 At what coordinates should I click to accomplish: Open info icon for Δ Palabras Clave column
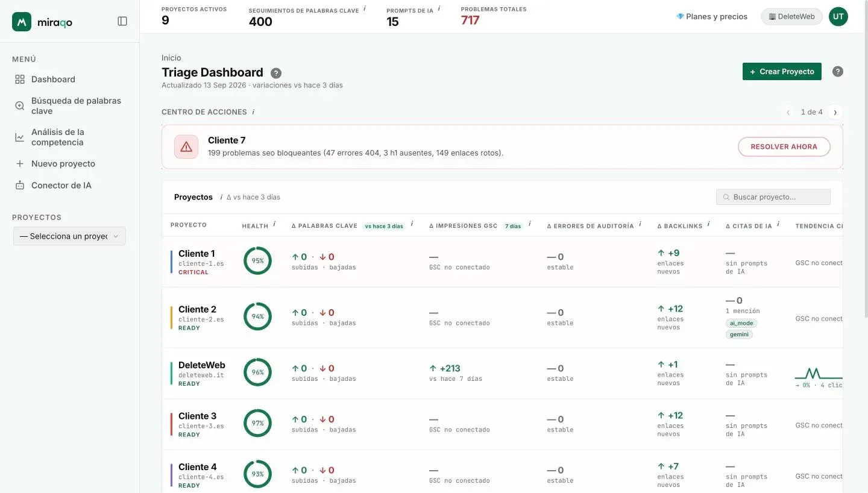pos(412,224)
